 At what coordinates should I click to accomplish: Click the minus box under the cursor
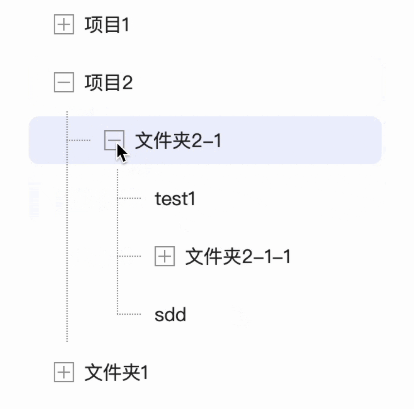(x=114, y=140)
